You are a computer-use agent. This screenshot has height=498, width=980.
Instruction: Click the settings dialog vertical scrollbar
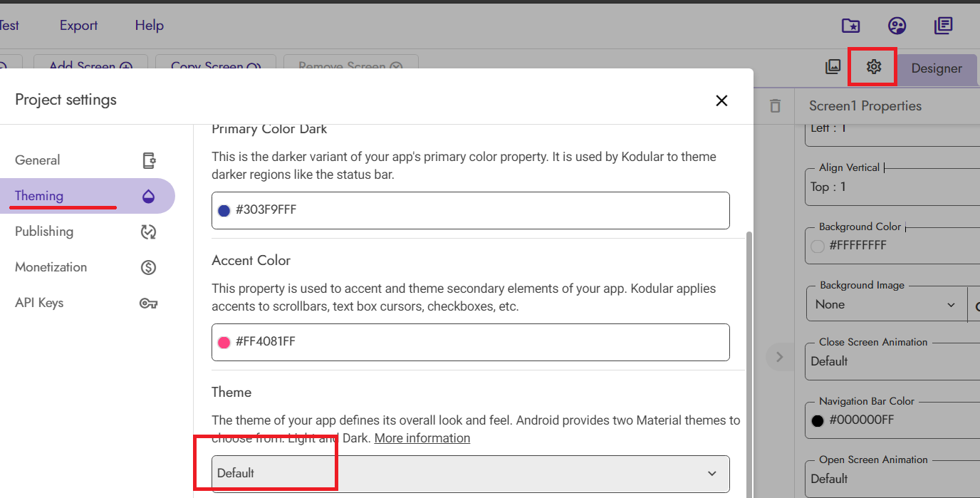749,363
